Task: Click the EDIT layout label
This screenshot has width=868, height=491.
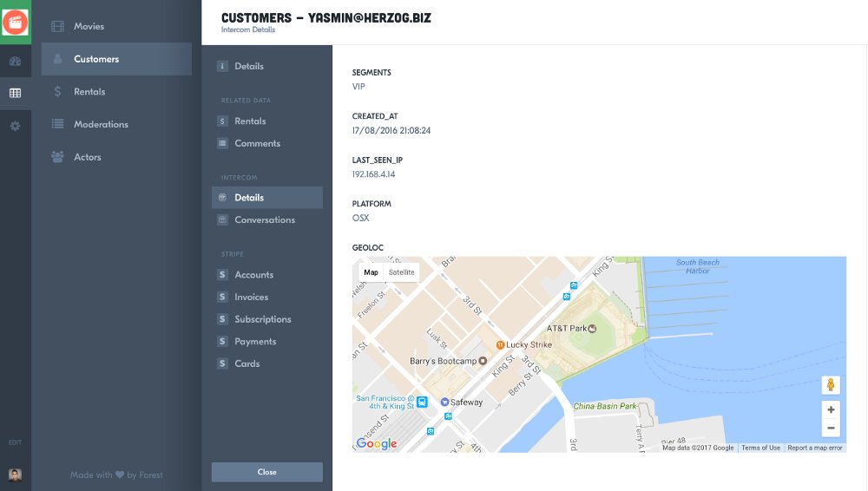Action: click(15, 442)
